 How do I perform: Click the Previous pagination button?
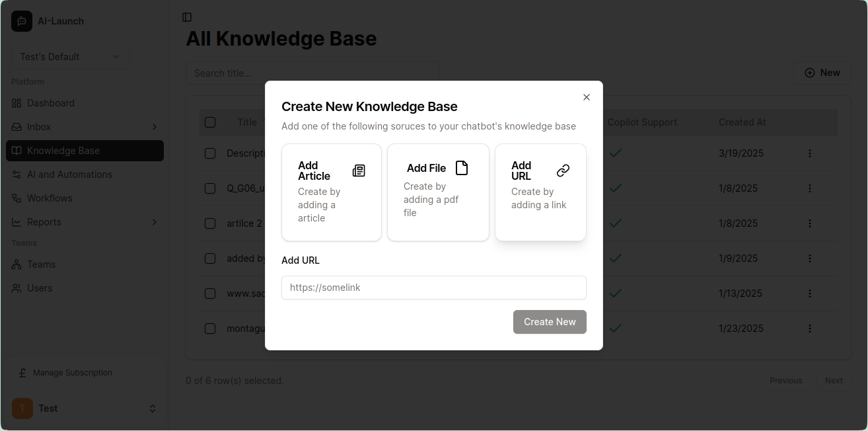(786, 381)
